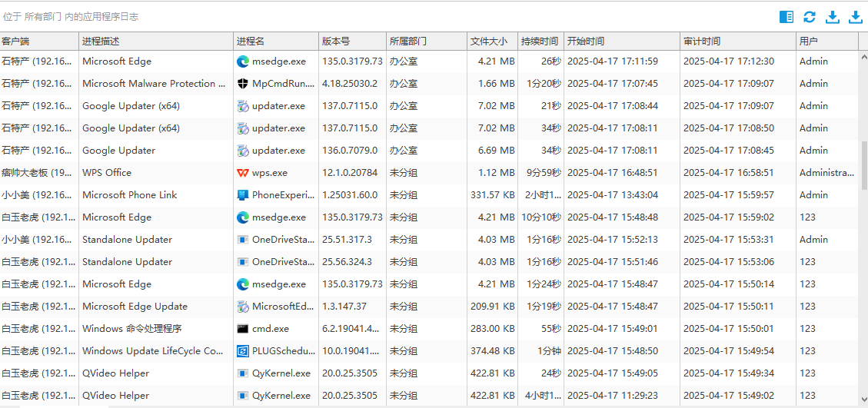The height and width of the screenshot is (408, 868).
Task: Select the WPS Office process description
Action: (x=107, y=173)
